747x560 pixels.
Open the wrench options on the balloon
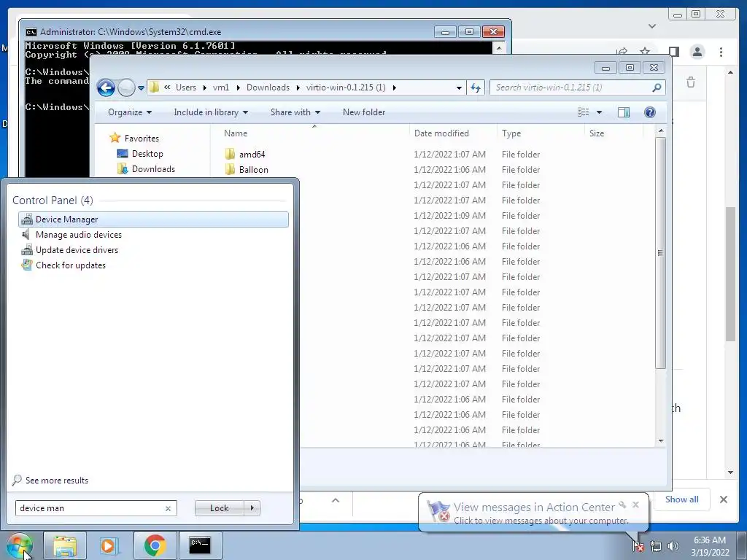(622, 505)
